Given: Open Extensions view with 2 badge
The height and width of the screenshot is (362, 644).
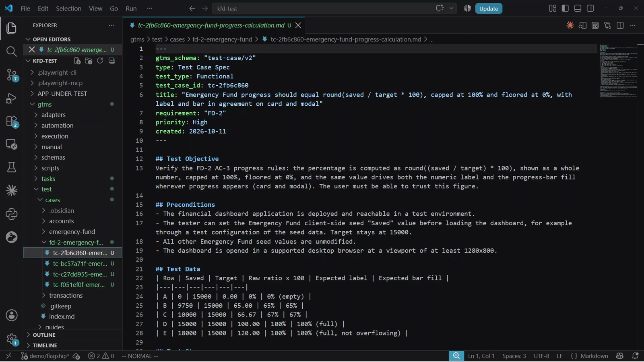Looking at the screenshot, I should click(11, 121).
